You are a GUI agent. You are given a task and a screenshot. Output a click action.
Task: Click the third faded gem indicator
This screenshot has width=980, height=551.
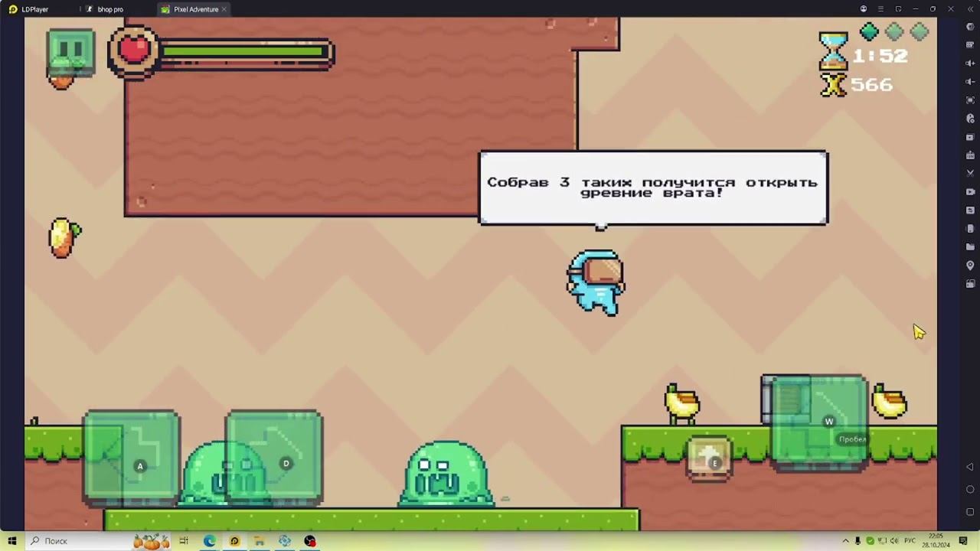pyautogui.click(x=920, y=31)
